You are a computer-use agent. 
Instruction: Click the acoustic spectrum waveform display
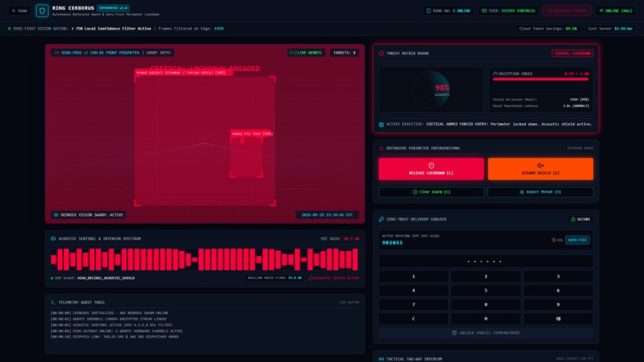click(x=205, y=259)
